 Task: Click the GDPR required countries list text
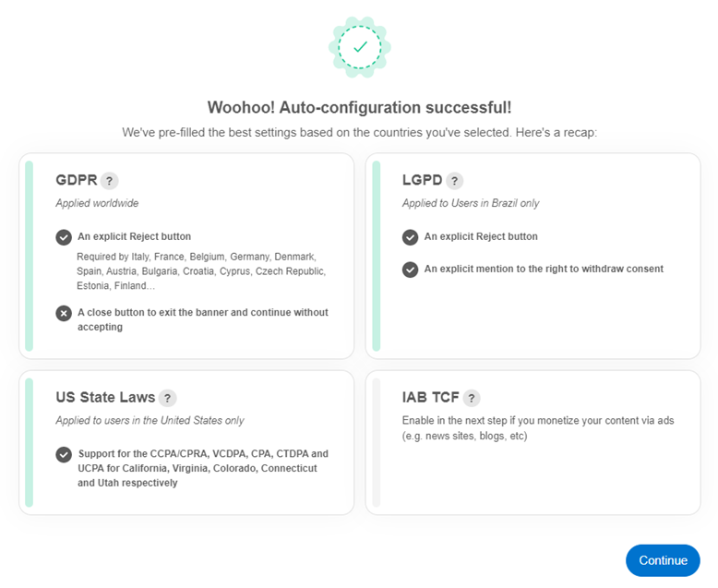coord(201,271)
